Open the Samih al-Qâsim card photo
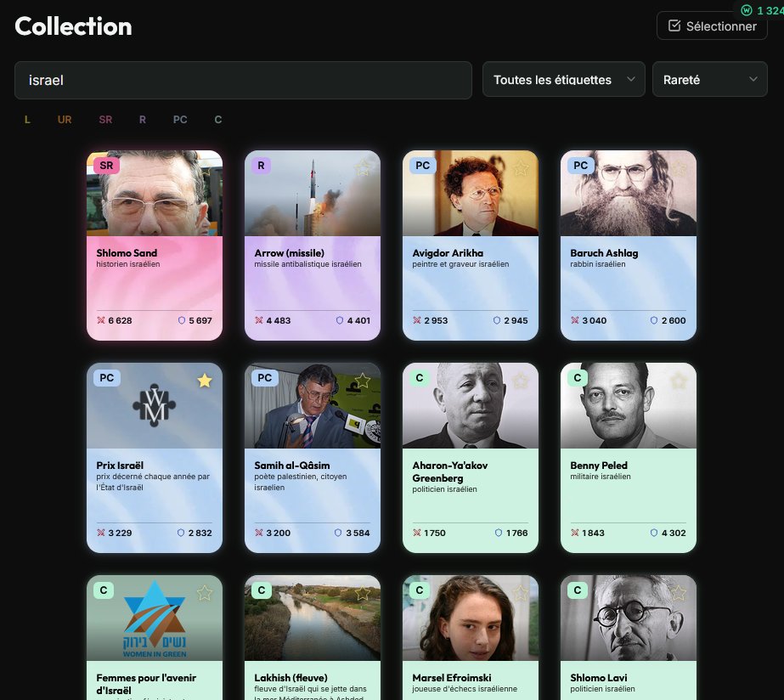The height and width of the screenshot is (700, 784). pyautogui.click(x=313, y=406)
